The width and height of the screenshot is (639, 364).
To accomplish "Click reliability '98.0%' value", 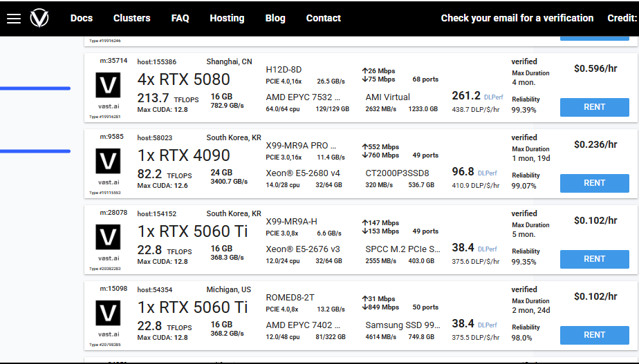I will click(x=521, y=338).
